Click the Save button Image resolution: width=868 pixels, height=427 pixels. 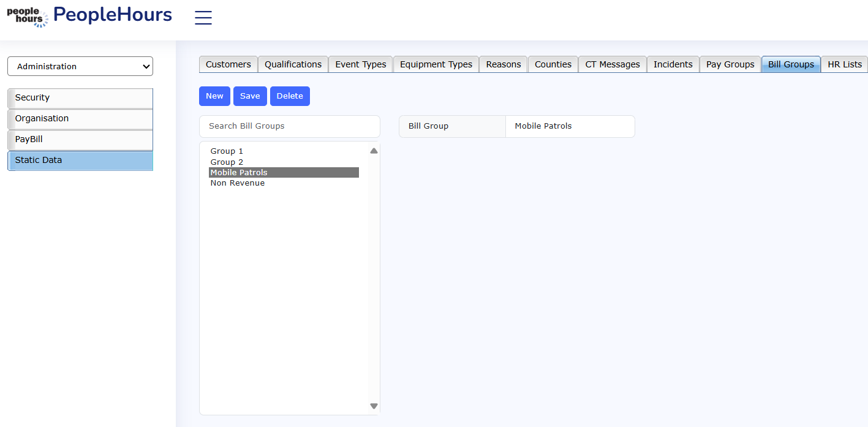point(250,96)
